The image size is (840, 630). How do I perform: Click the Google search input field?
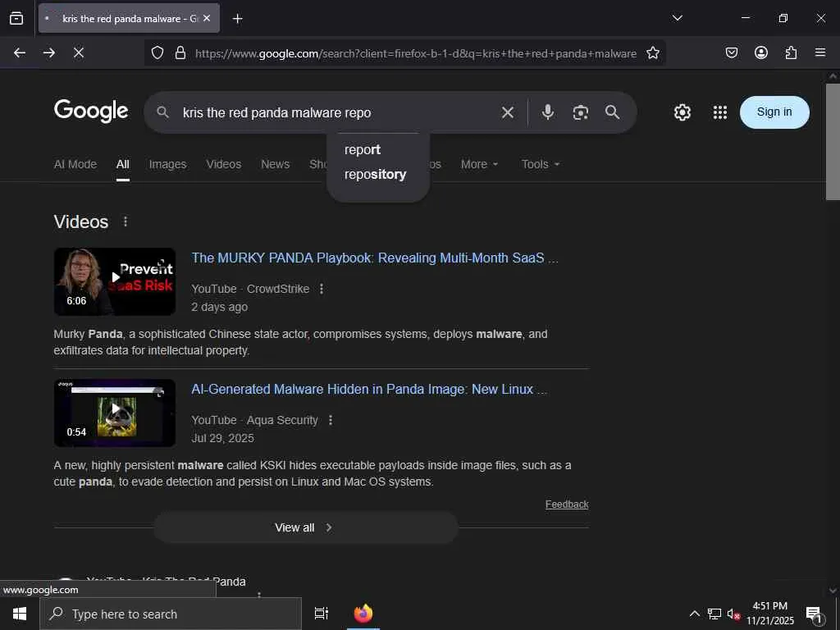(x=337, y=112)
